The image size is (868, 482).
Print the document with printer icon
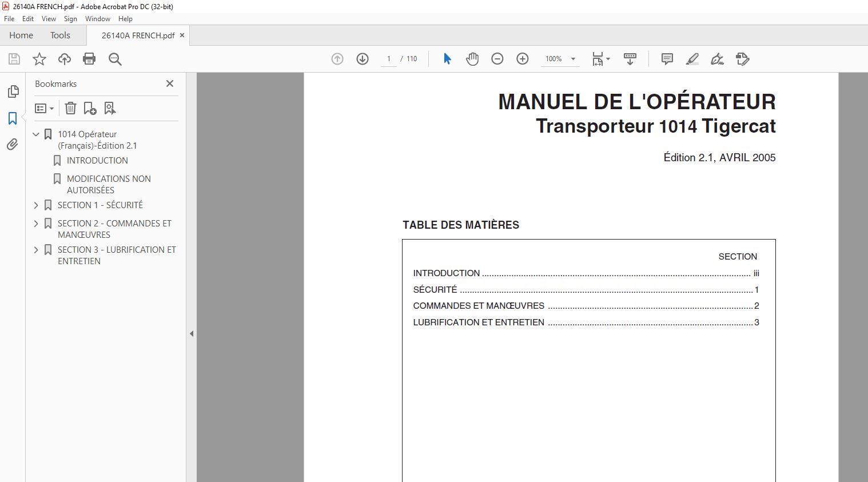[89, 59]
